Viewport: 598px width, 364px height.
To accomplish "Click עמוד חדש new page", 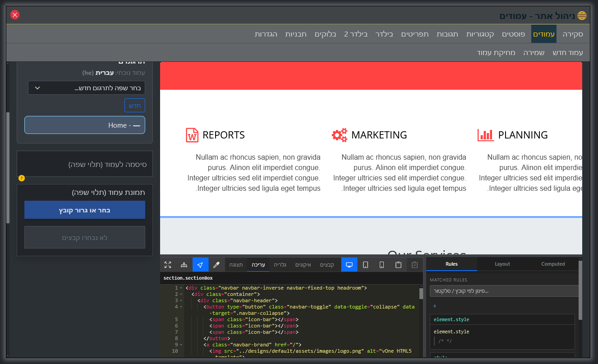I will (568, 53).
